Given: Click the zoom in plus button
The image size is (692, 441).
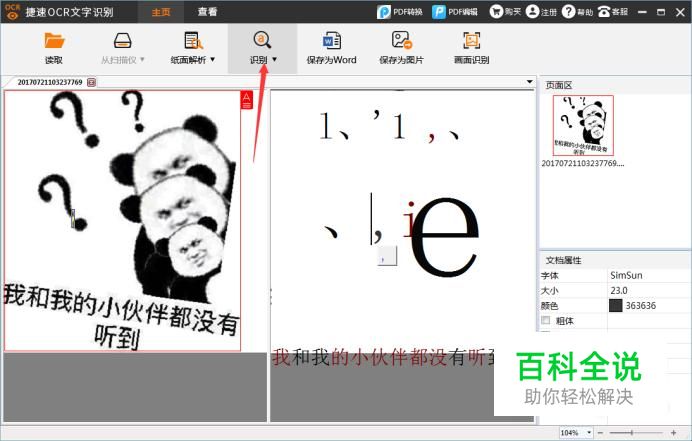Looking at the screenshot, I should click(x=673, y=433).
